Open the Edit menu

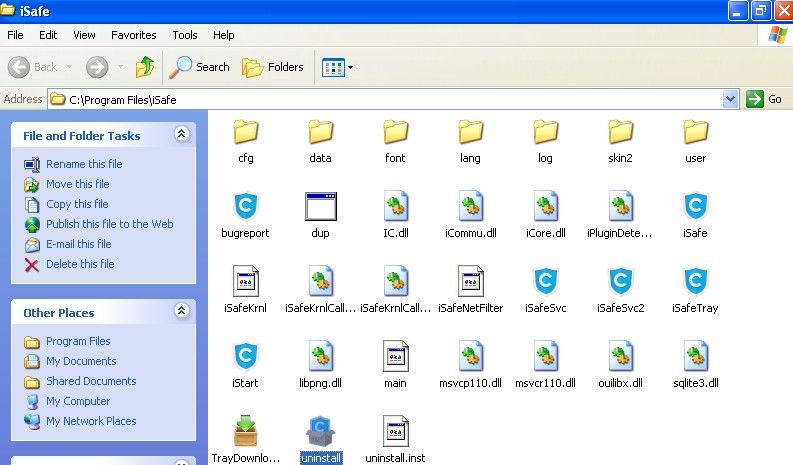click(x=48, y=35)
